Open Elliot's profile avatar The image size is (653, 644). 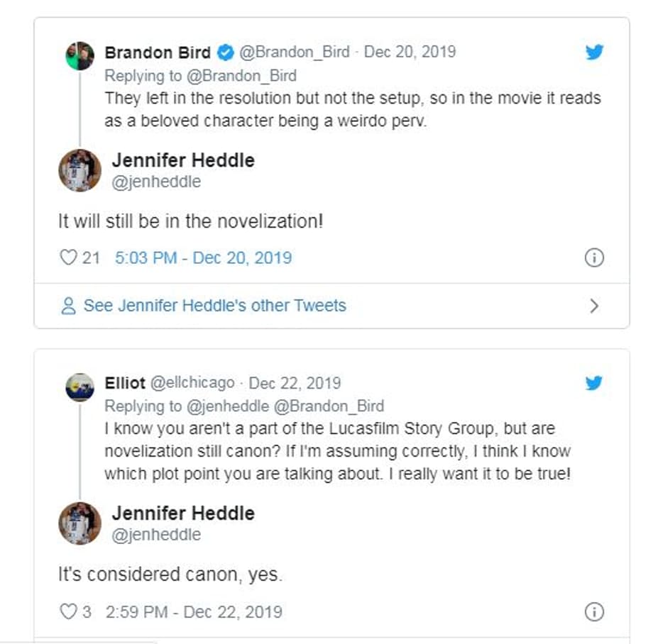(80, 387)
